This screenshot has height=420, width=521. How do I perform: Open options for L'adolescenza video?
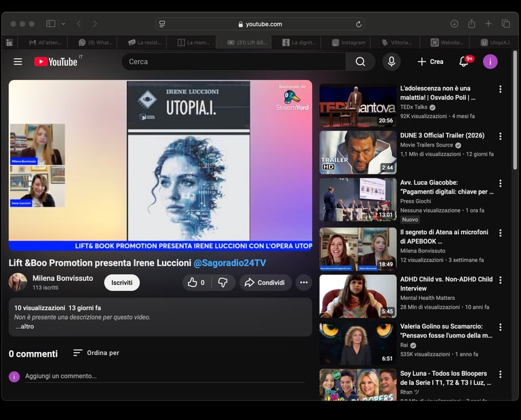tap(500, 89)
